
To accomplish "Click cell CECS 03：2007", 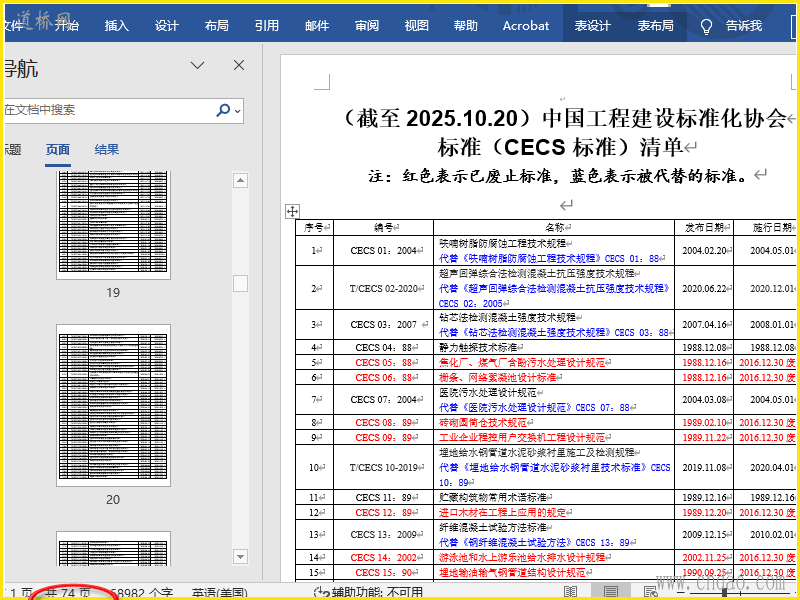I will coord(384,324).
